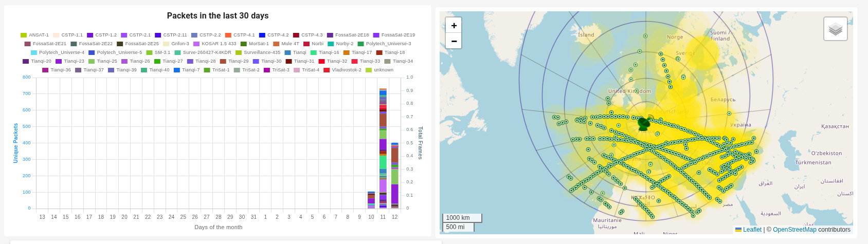This screenshot has width=868, height=244.
Task: Click Tianqi-37 legend label
Action: point(94,70)
